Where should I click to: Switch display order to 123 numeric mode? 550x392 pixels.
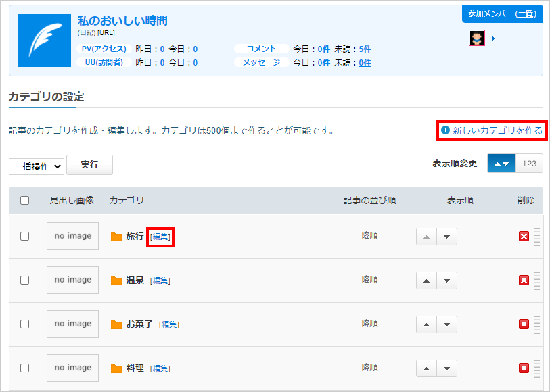coord(529,164)
